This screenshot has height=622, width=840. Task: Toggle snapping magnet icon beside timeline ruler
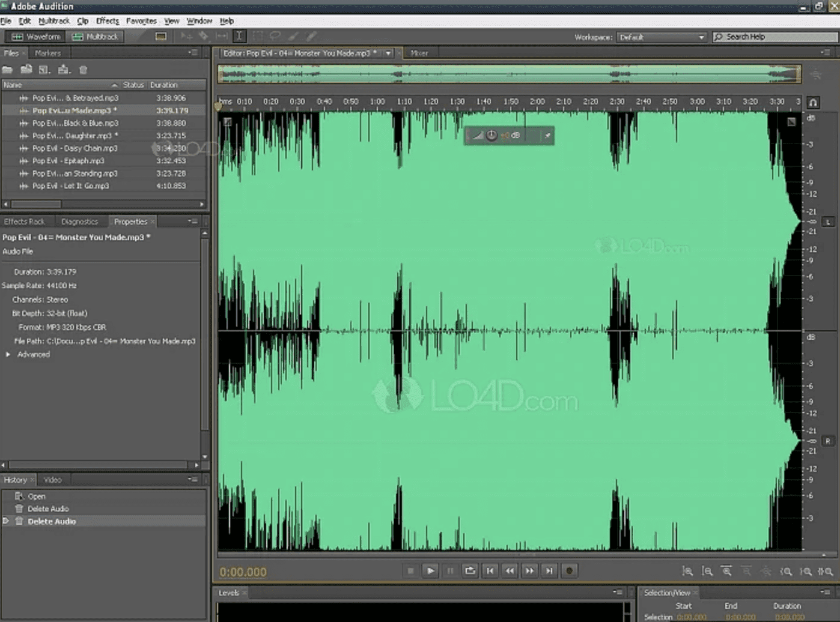tap(813, 103)
